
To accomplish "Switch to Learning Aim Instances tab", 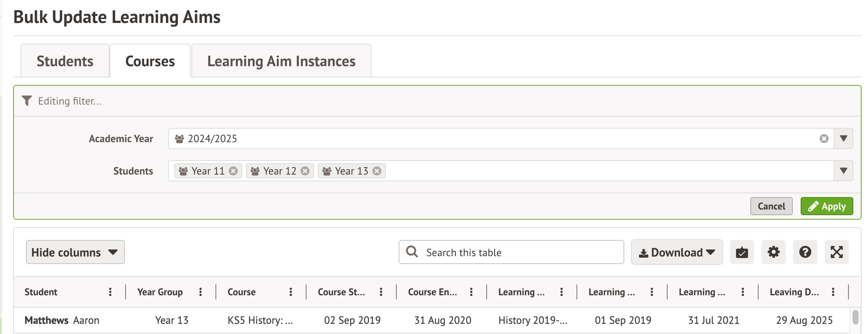I will (x=281, y=61).
